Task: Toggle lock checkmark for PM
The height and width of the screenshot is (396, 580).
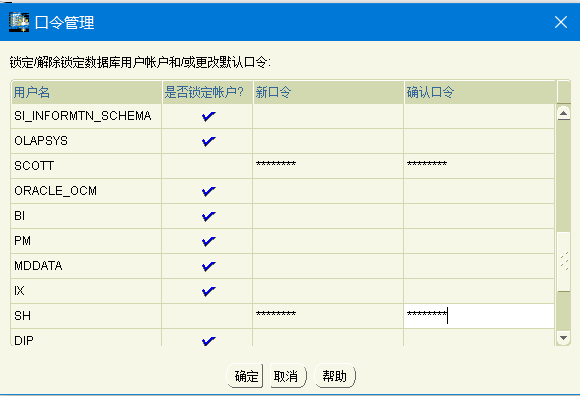Action: 209,241
